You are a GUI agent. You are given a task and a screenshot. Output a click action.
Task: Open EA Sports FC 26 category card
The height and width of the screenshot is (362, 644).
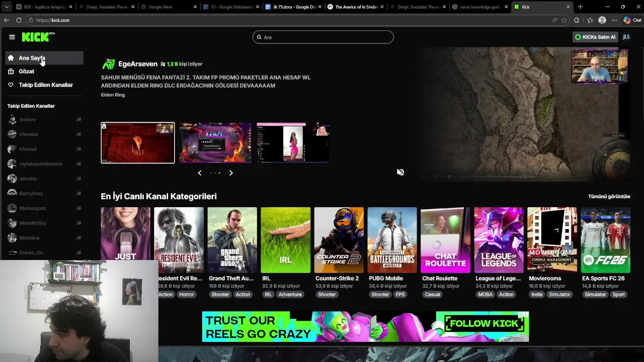click(x=605, y=240)
